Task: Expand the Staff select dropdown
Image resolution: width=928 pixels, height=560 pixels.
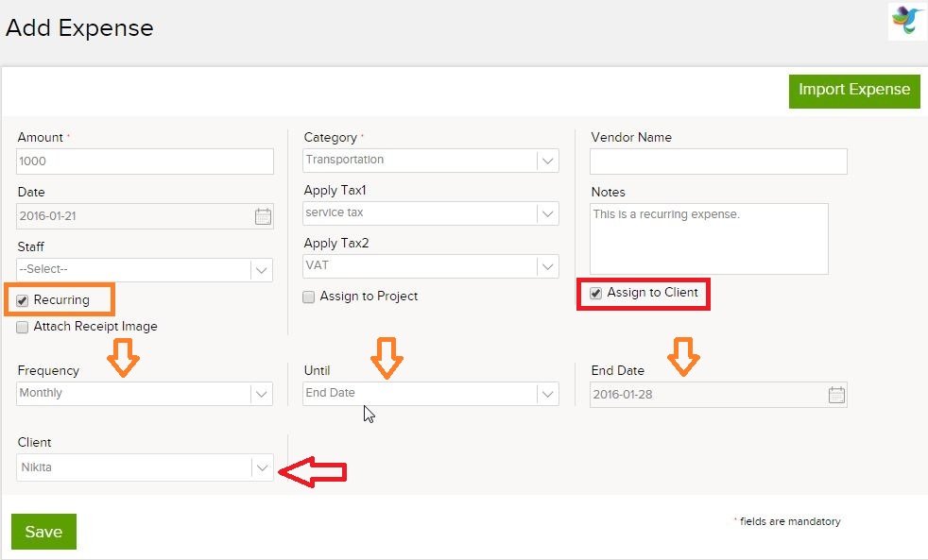Action: point(145,270)
